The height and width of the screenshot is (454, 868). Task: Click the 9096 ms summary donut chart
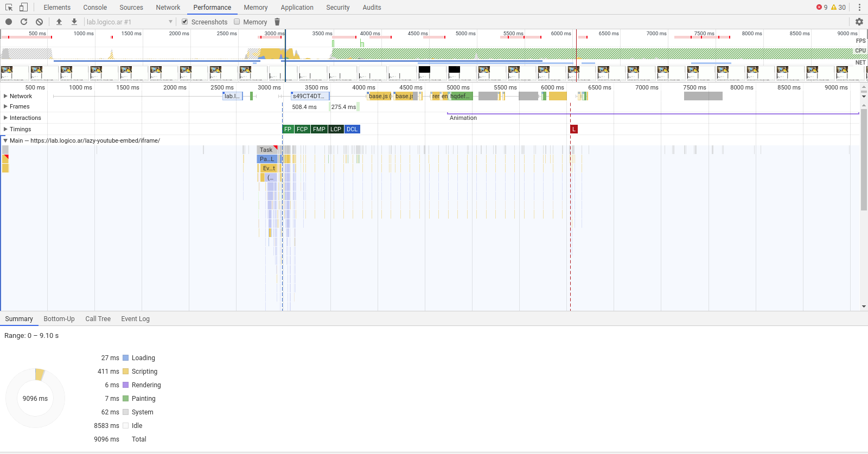35,398
